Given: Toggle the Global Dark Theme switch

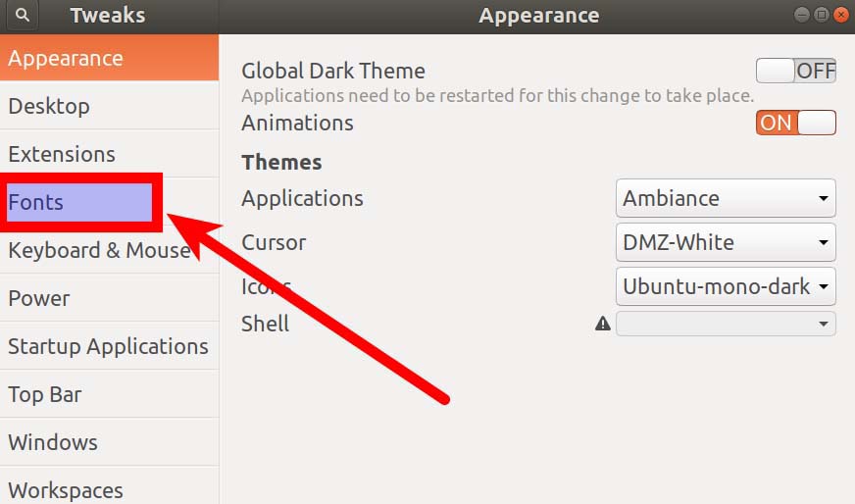Looking at the screenshot, I should (x=795, y=71).
